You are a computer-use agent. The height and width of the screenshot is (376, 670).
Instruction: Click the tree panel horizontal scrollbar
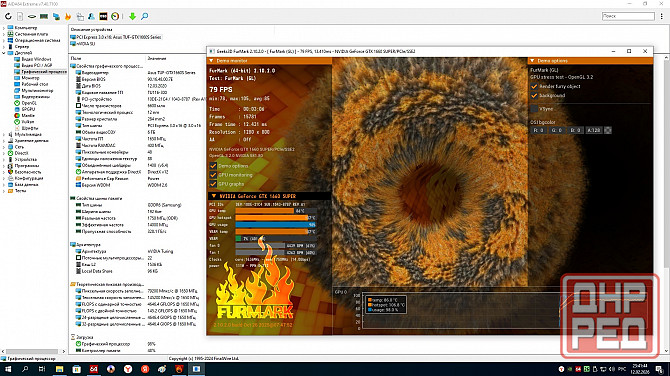(33, 351)
